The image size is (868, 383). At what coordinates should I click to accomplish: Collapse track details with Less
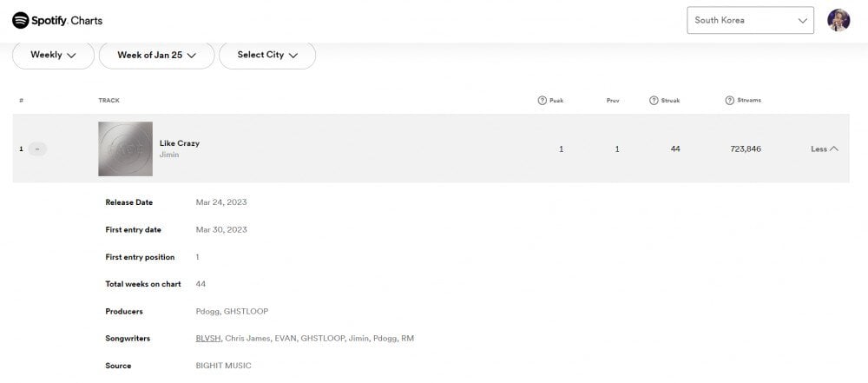825,149
